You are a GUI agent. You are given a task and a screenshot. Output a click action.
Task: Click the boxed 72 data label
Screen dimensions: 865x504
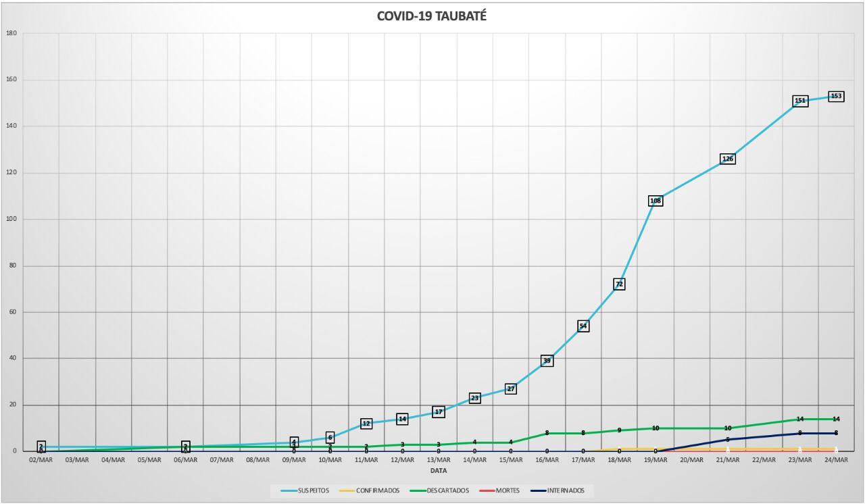tap(619, 284)
